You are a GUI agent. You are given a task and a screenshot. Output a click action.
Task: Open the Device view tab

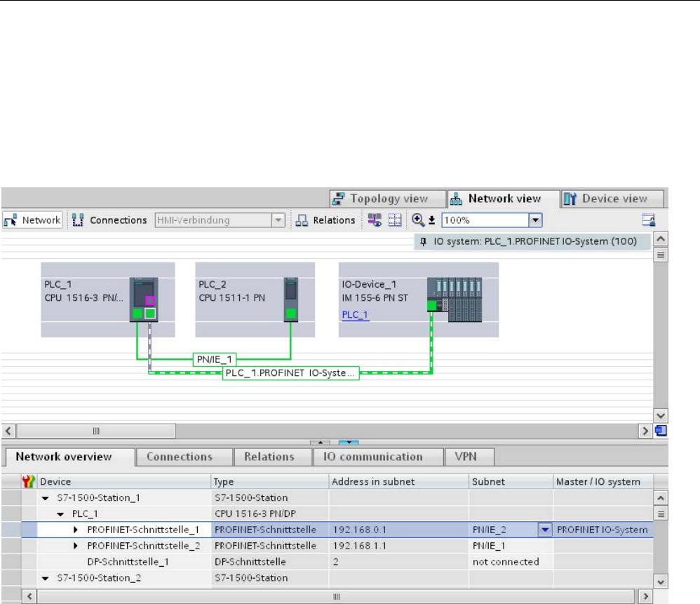pos(612,199)
